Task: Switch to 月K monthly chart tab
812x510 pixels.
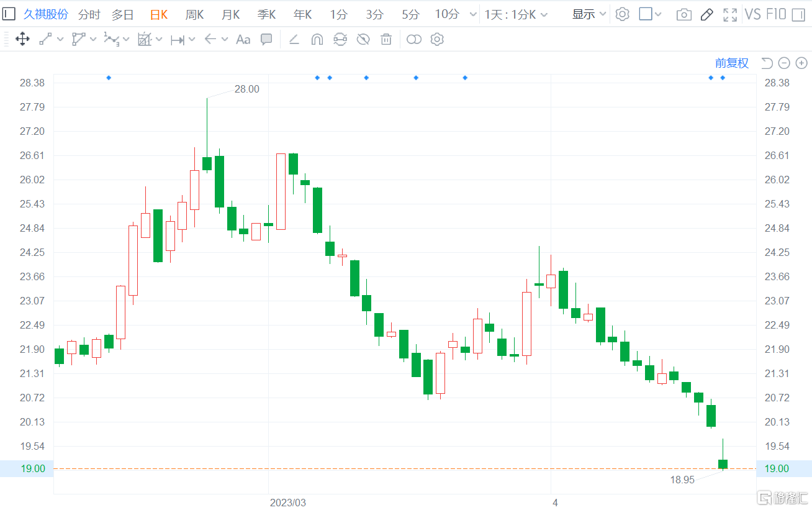Action: tap(231, 14)
